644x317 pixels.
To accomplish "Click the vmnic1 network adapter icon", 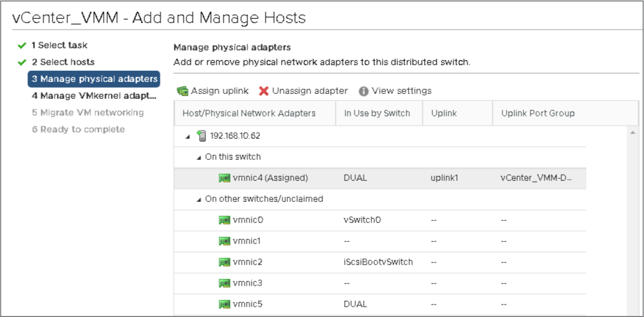I will (224, 241).
